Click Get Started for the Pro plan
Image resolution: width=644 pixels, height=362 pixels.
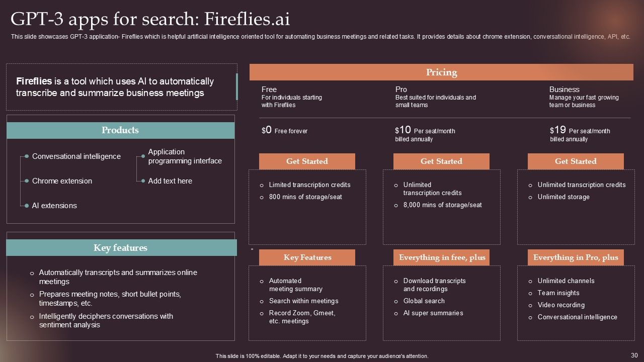pyautogui.click(x=441, y=161)
